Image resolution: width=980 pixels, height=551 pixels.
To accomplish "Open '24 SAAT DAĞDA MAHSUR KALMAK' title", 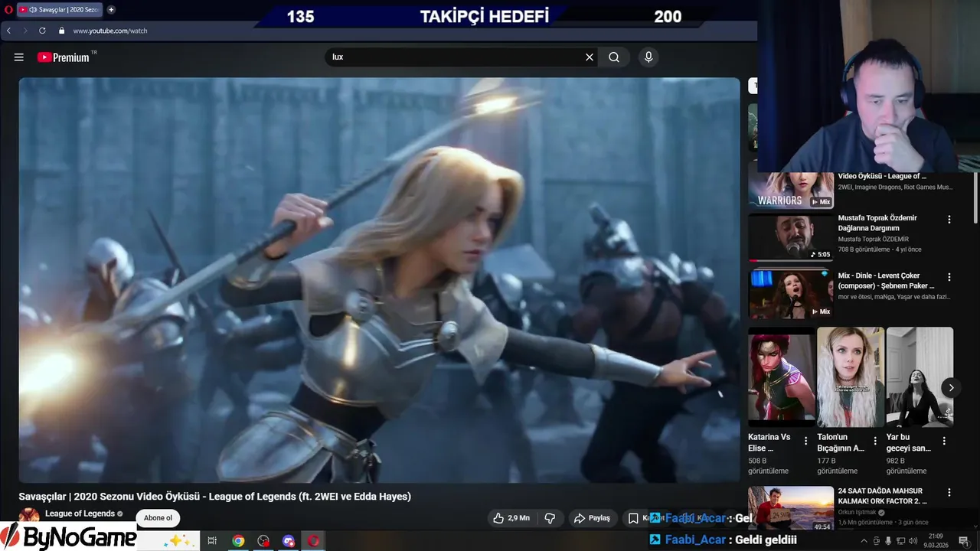I will pos(883,496).
